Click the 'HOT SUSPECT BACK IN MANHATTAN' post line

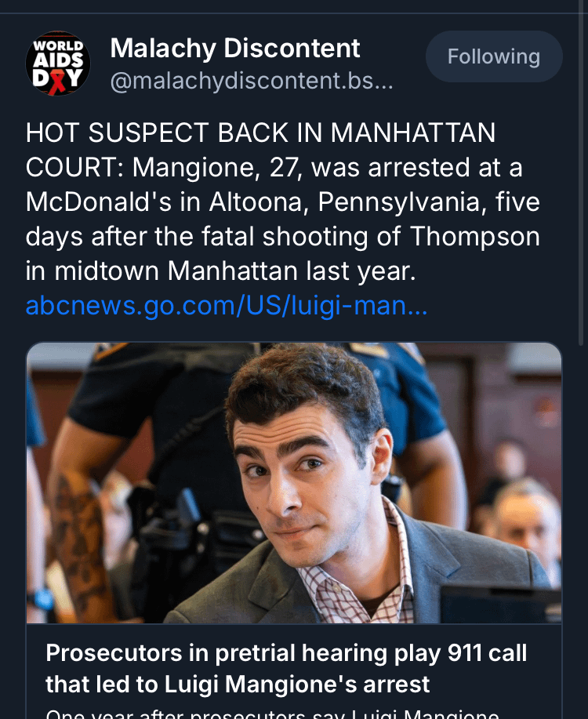[260, 133]
